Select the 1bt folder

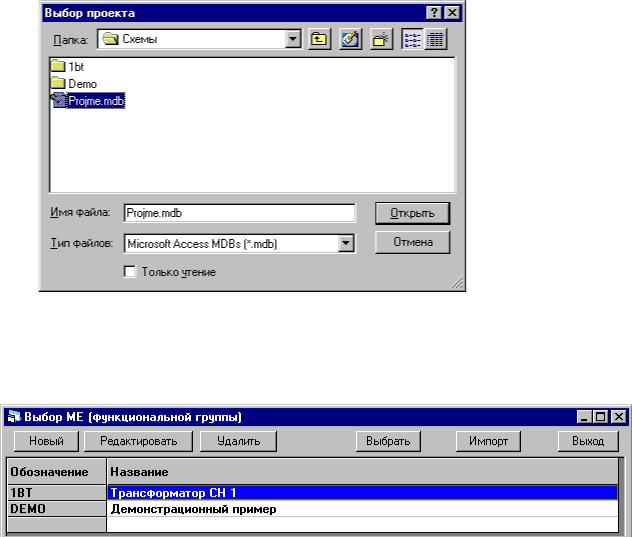pyautogui.click(x=75, y=68)
